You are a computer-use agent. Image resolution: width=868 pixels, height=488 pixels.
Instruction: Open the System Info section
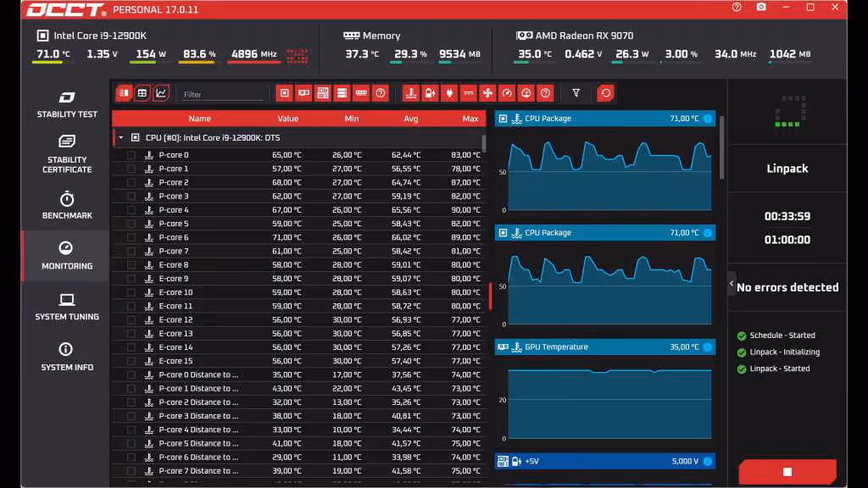coord(67,357)
